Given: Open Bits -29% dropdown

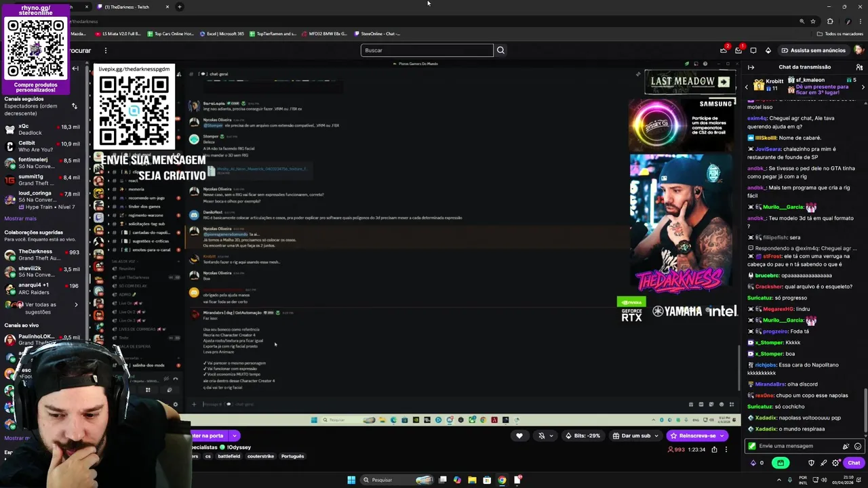Looking at the screenshot, I should [584, 436].
